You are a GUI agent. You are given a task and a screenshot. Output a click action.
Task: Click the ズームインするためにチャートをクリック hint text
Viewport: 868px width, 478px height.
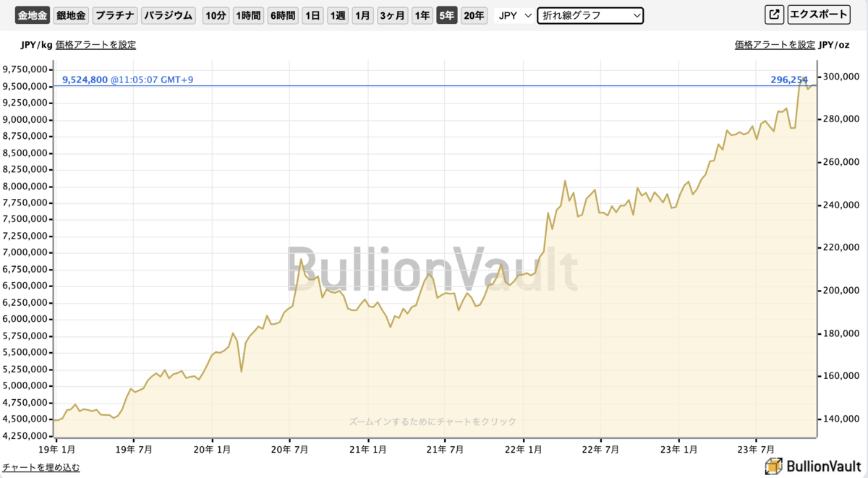click(x=433, y=422)
